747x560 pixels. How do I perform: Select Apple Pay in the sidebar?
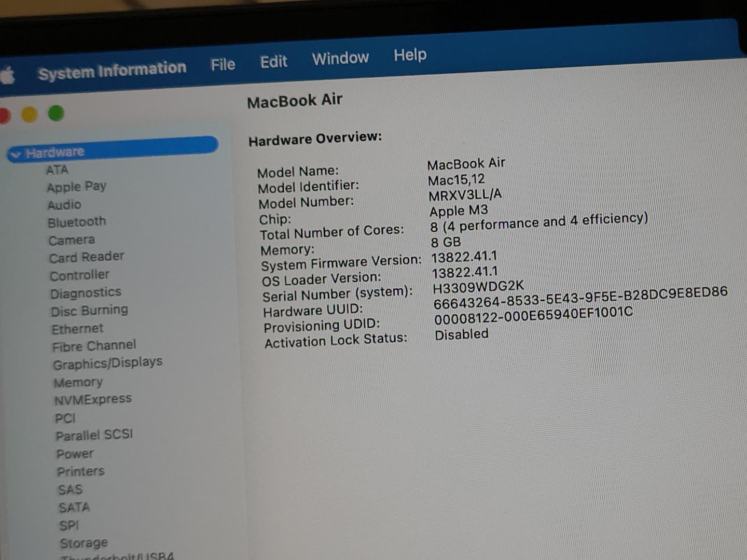(76, 187)
